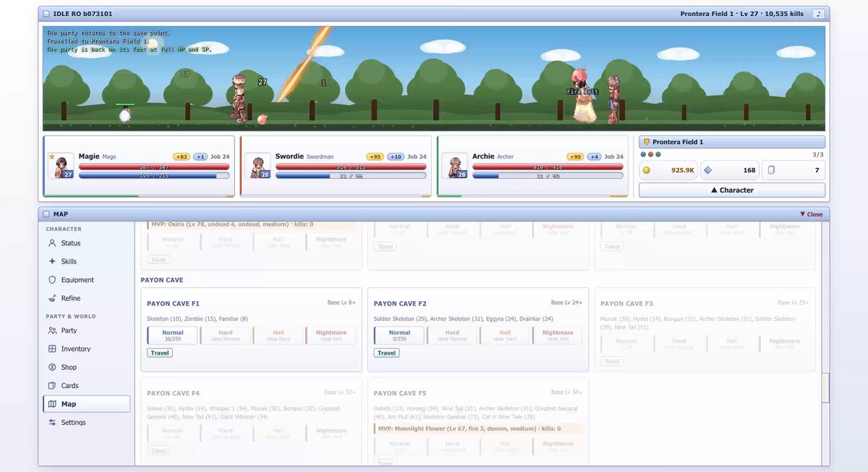Click the Map panel vertical scrollbar

tap(825, 387)
